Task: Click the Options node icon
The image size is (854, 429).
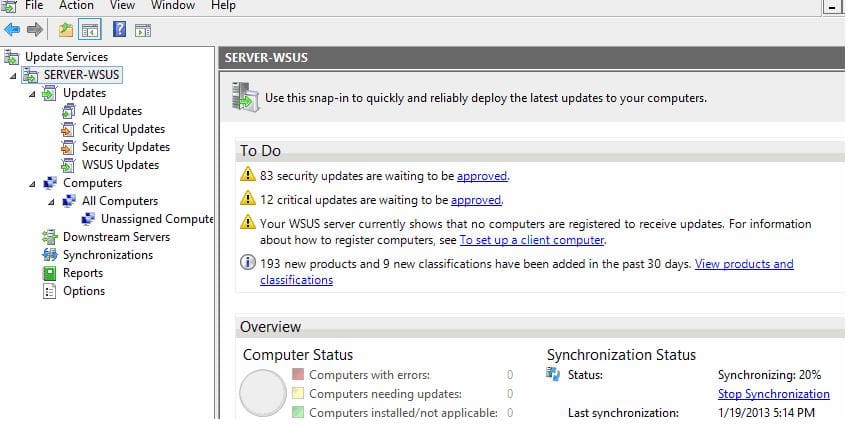Action: pos(49,291)
